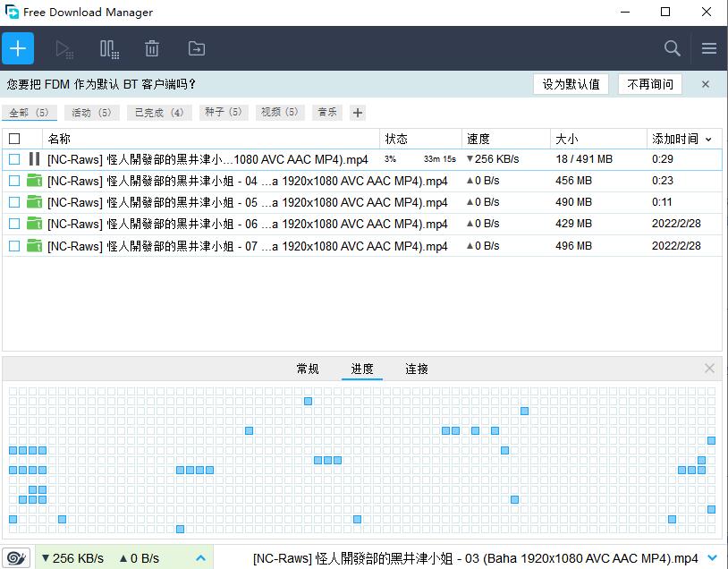
Task: Click the pause all downloads toolbar icon
Action: coord(108,48)
